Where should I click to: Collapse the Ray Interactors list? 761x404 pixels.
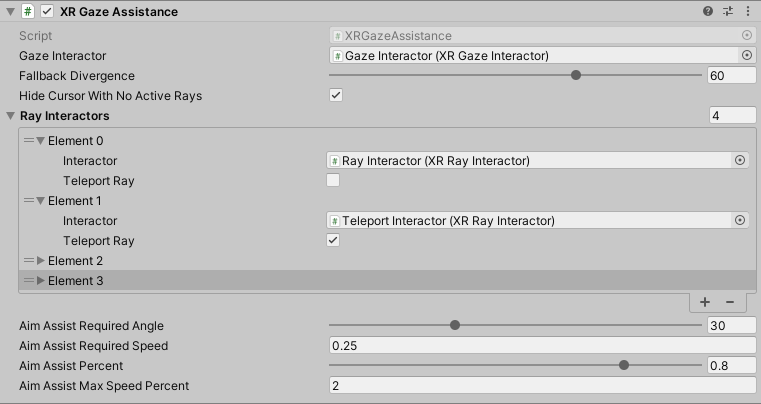(x=11, y=116)
